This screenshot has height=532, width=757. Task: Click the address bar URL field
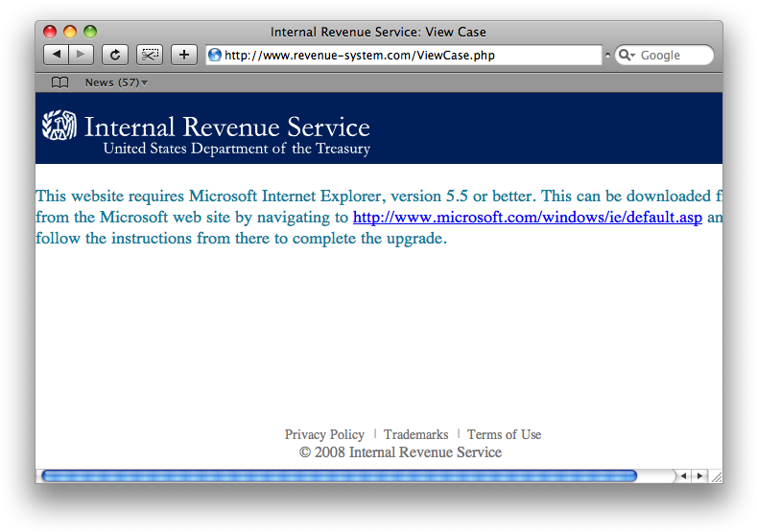coord(404,55)
